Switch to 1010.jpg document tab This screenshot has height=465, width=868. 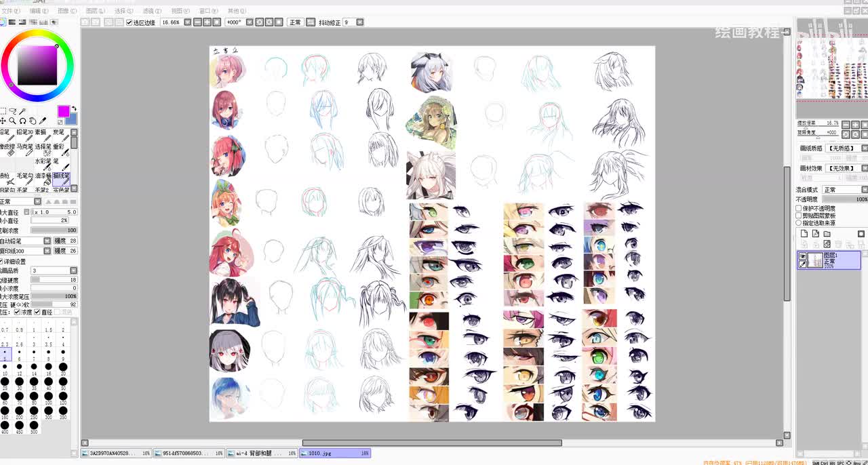tap(335, 453)
